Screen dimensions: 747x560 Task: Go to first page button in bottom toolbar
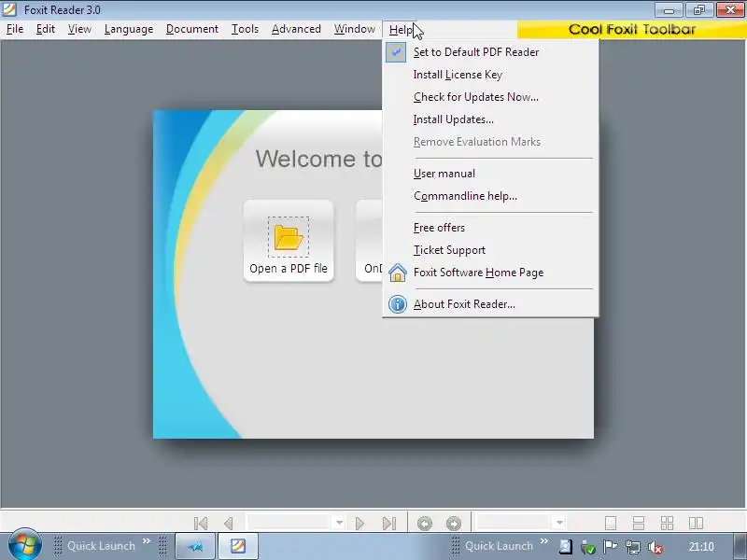(x=201, y=524)
